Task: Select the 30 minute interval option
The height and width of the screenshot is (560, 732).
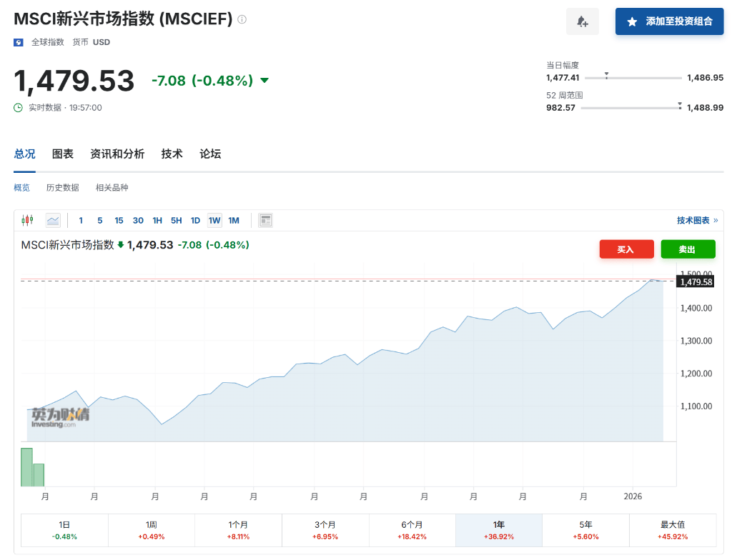Action: tap(138, 220)
